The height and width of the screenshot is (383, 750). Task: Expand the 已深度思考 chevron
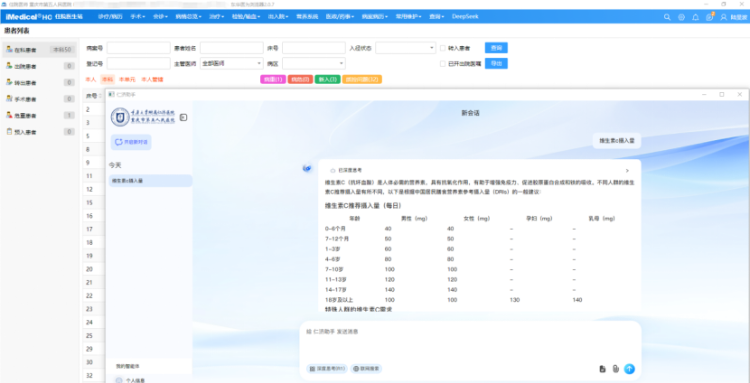tap(627, 170)
